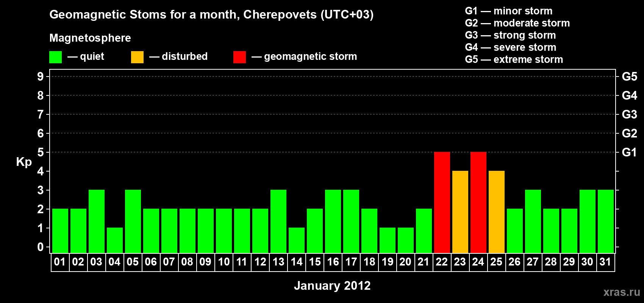Click date label 26 on the axis
Image resolution: width=644 pixels, height=303 pixels.
514,262
